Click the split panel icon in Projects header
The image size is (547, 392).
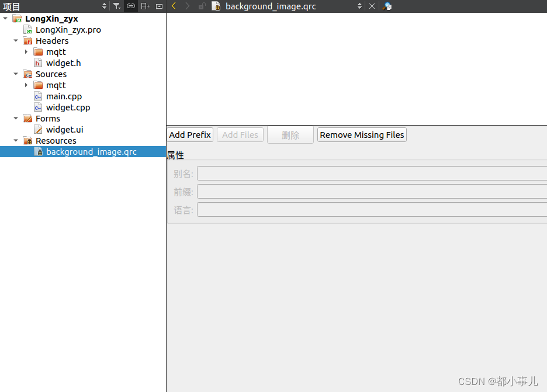point(145,6)
